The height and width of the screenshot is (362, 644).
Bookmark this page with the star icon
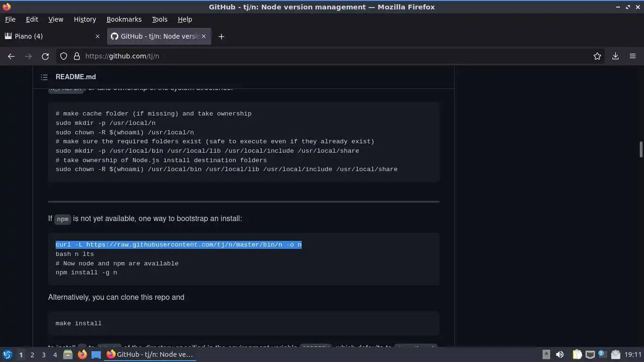coord(597,56)
